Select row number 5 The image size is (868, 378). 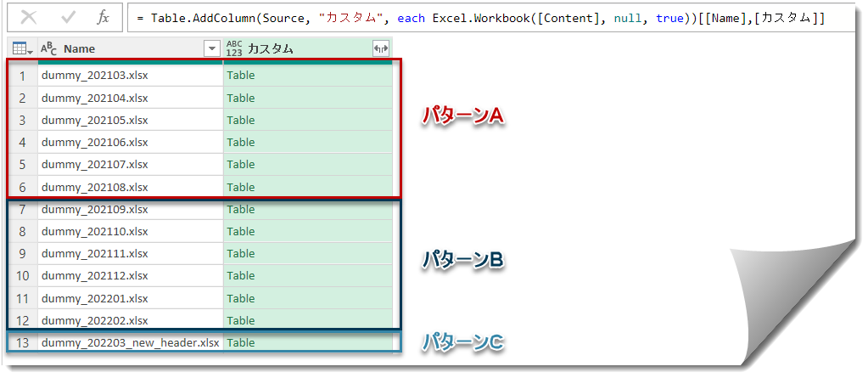(x=23, y=165)
